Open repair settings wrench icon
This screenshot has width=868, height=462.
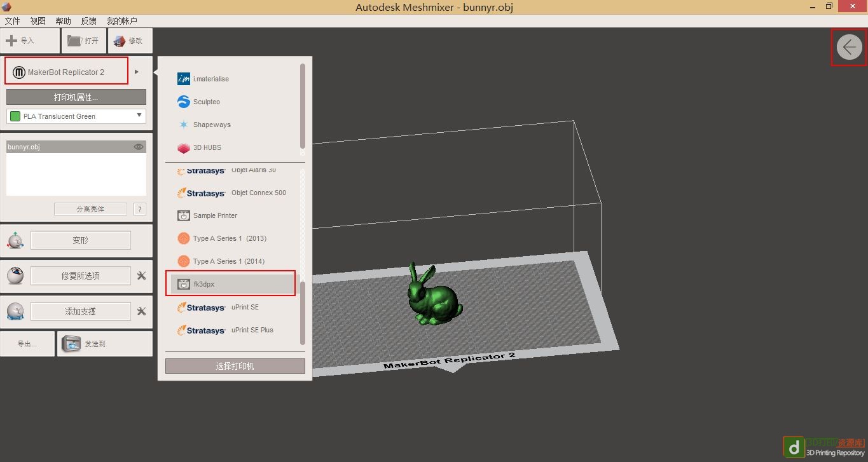[x=141, y=276]
